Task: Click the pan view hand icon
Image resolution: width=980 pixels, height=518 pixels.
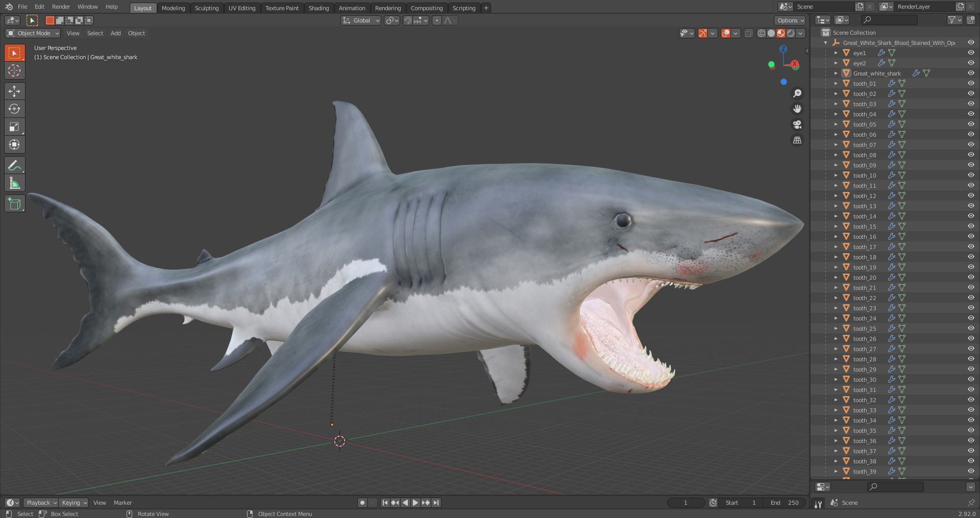Action: (797, 109)
